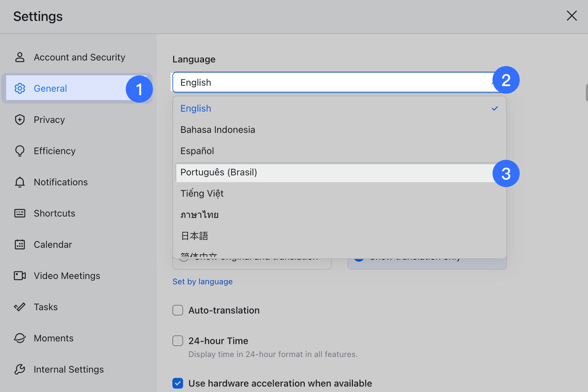Pick Português (Brasil) from the language list
Screen dimensions: 588x392
point(340,172)
